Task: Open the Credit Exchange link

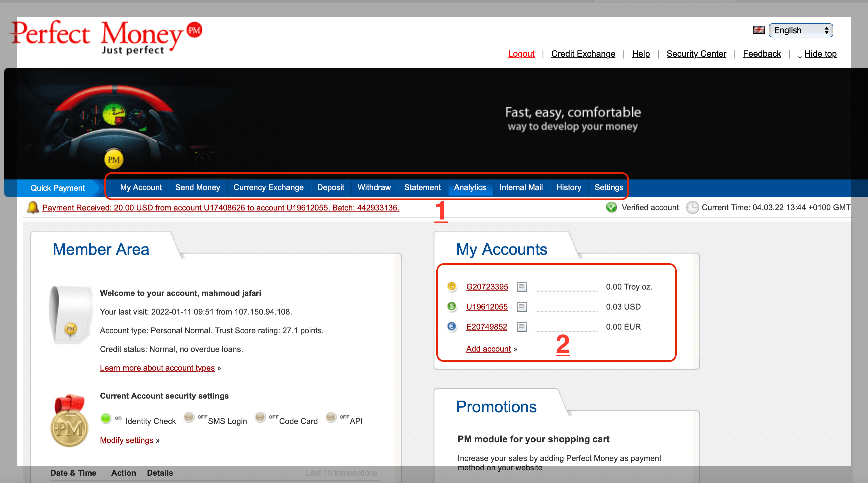Action: (x=583, y=54)
